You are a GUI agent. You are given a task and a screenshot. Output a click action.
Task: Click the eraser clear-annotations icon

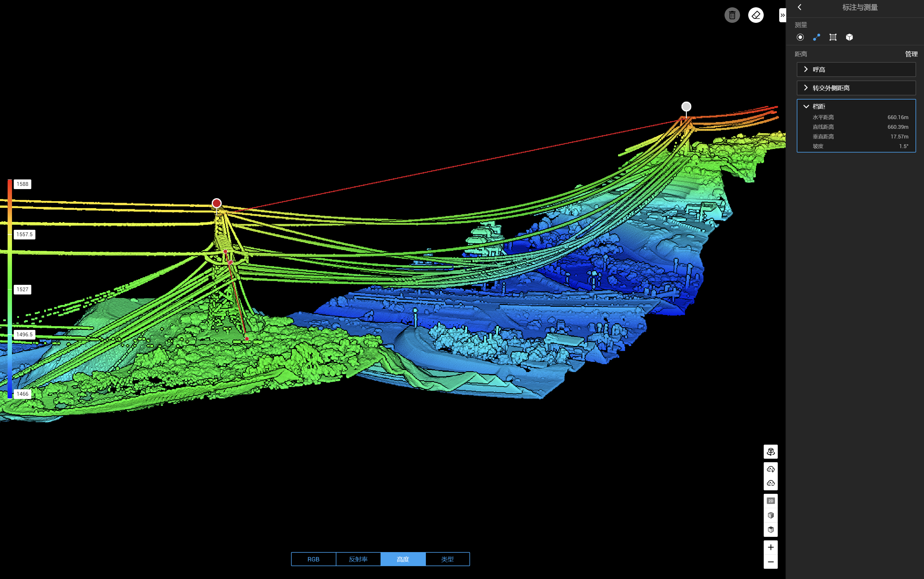point(756,15)
